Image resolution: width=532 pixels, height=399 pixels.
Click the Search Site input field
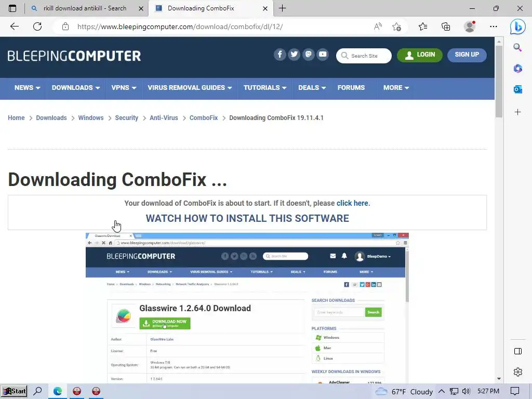tap(364, 56)
